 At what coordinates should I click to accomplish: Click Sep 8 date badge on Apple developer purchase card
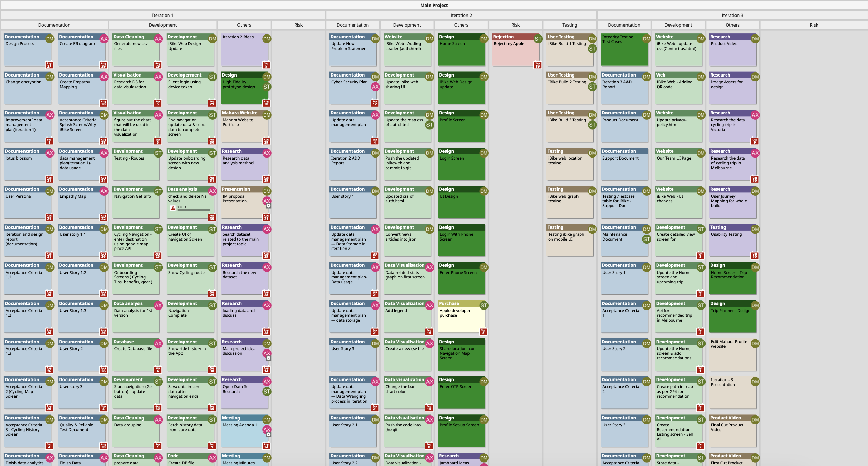click(x=483, y=332)
